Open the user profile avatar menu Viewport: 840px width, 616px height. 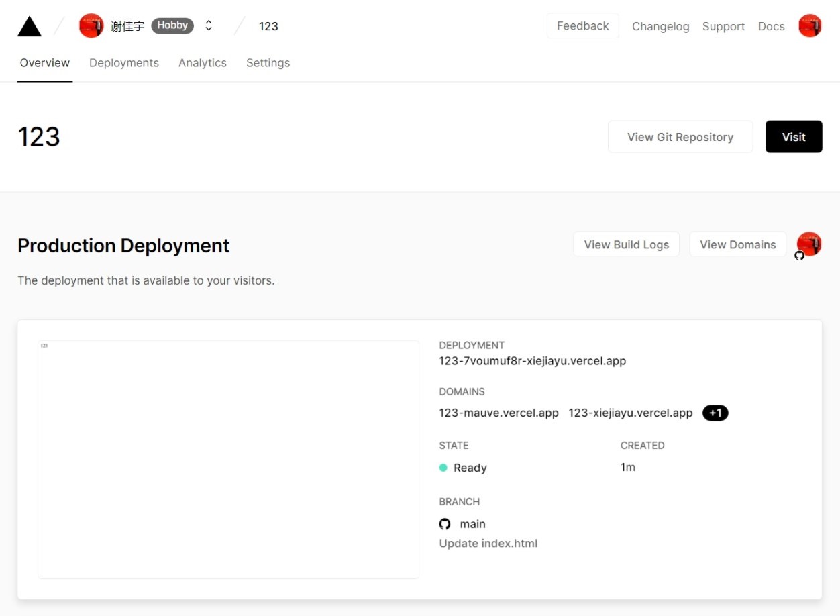[810, 26]
